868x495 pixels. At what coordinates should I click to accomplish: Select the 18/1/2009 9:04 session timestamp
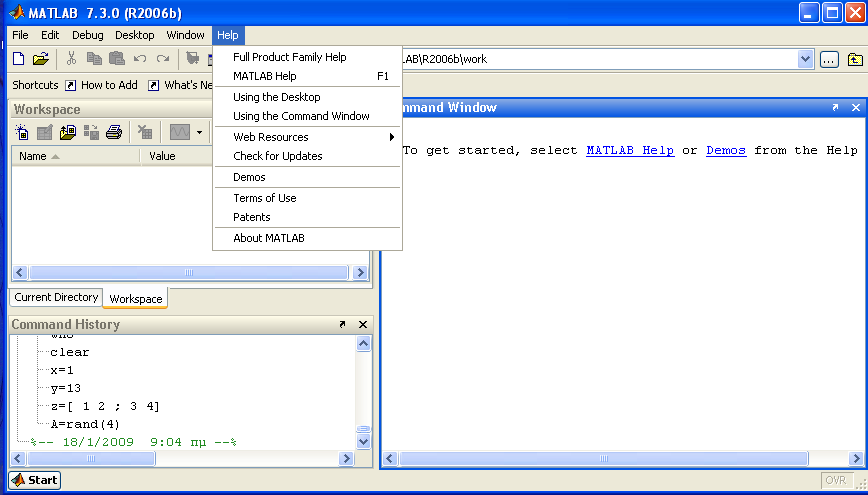coord(134,442)
